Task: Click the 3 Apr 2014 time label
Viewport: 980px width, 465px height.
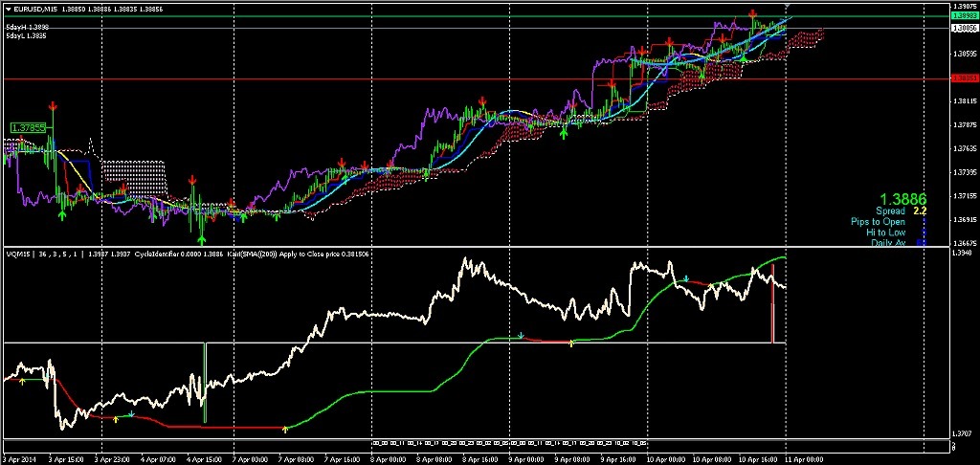Action: pos(19,458)
